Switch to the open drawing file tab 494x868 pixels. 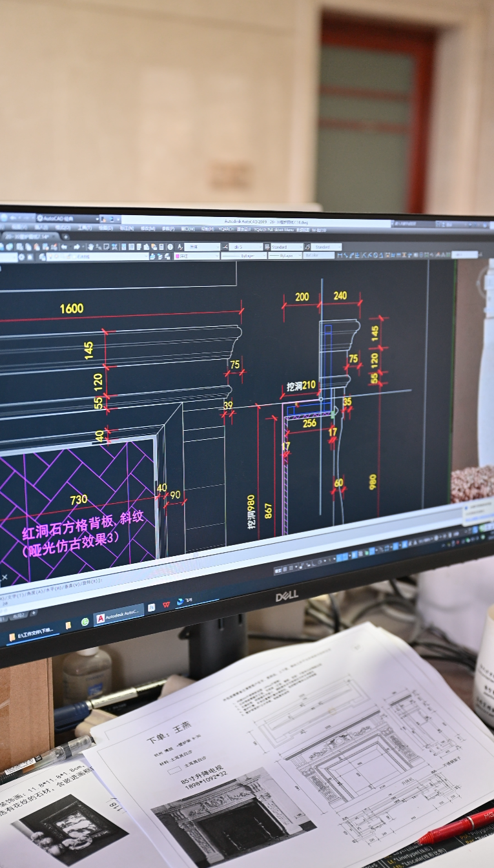pyautogui.click(x=30, y=237)
